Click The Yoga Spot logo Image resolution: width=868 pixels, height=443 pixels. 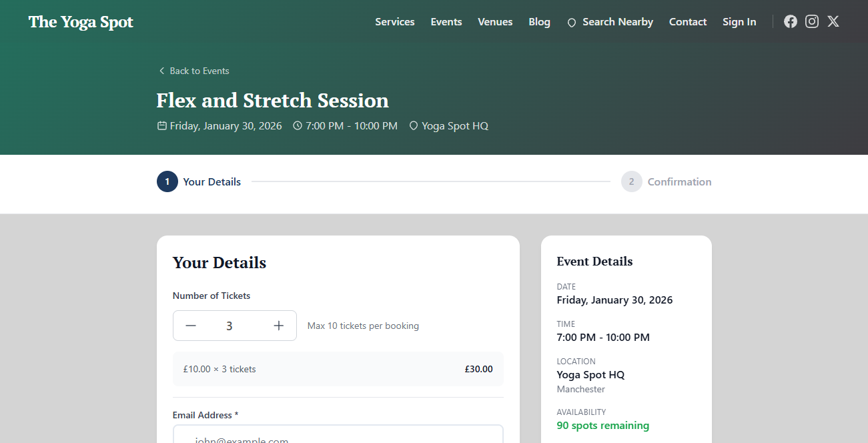tap(81, 22)
